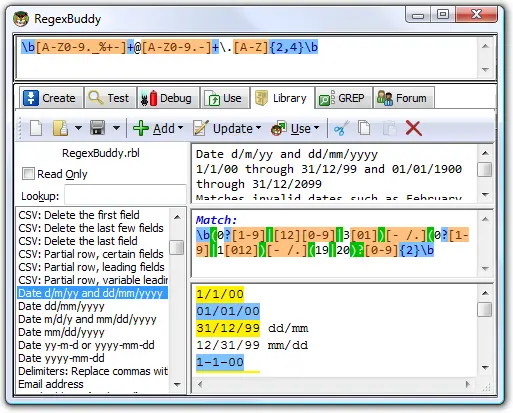Expand the Add dropdown arrow
The image size is (513, 413).
[180, 128]
